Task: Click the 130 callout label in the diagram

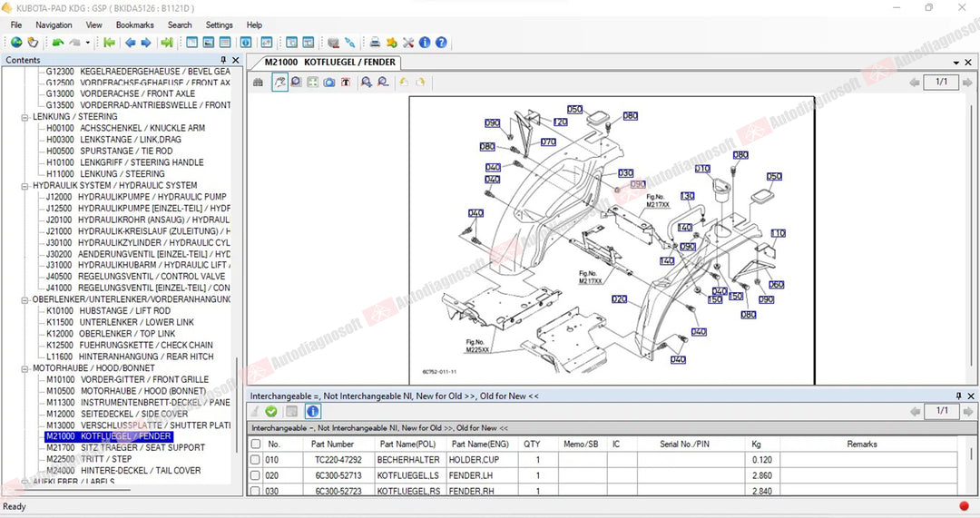Action: click(x=687, y=196)
